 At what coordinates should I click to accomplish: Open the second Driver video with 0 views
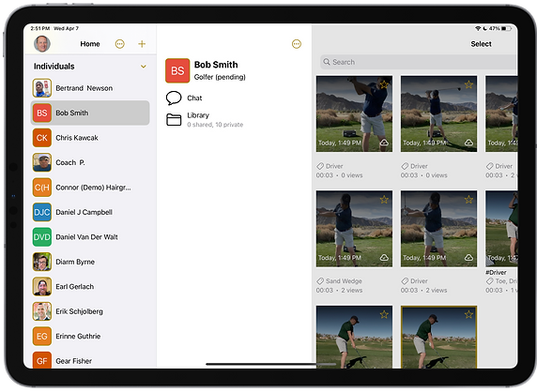click(438, 113)
